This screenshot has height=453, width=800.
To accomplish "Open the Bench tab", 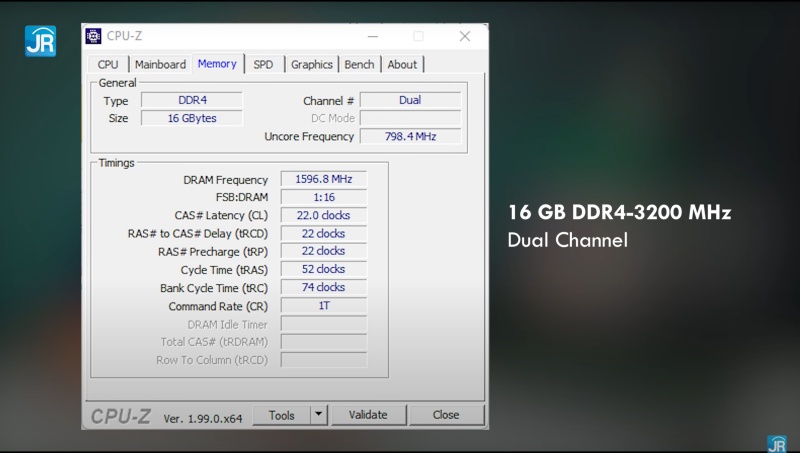I will coord(359,64).
